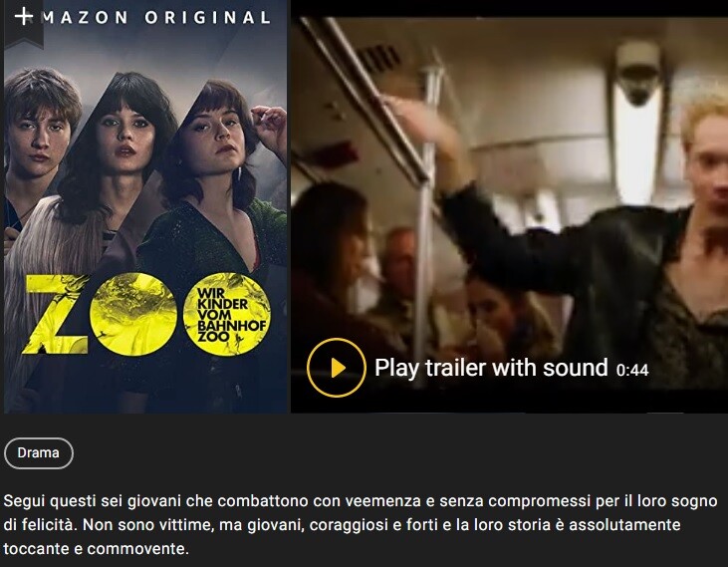The image size is (728, 567).
Task: Click synopsis line starting "Segui questi sei giovani"
Action: click(x=361, y=501)
